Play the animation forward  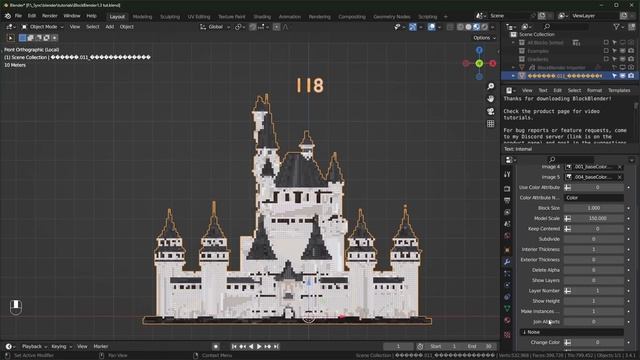pos(259,347)
